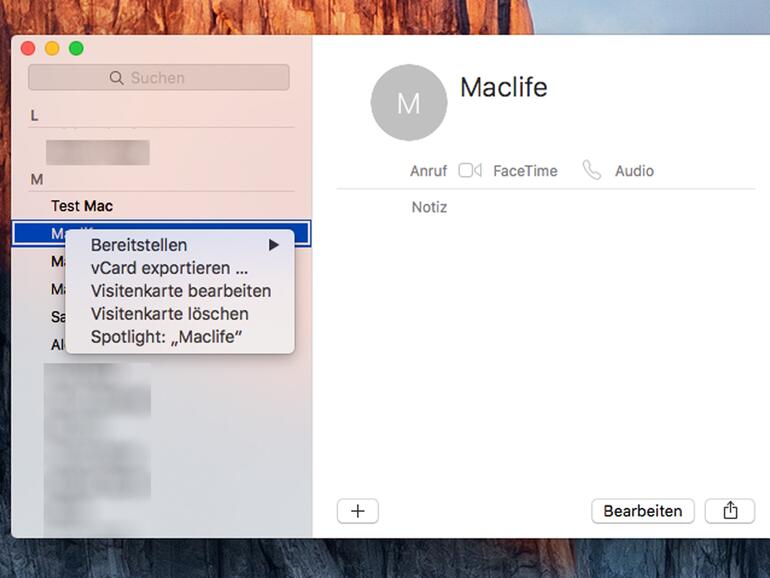Choose Bereitstellen from context menu
The image size is (770, 578).
180,245
